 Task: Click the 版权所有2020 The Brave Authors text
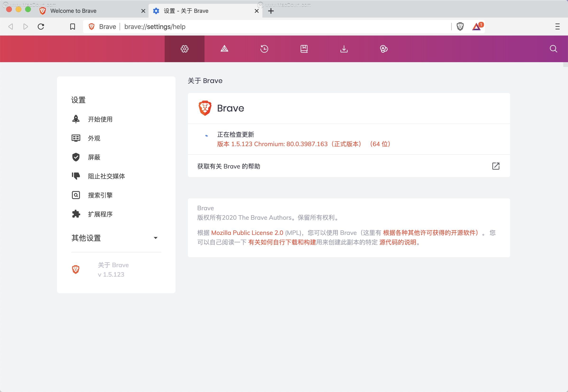[x=269, y=218]
